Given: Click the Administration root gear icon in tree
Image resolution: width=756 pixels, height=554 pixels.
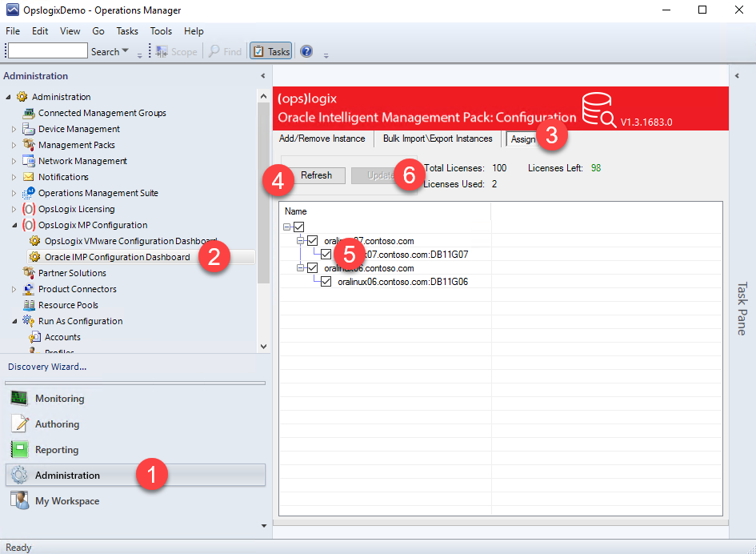Looking at the screenshot, I should tap(22, 97).
